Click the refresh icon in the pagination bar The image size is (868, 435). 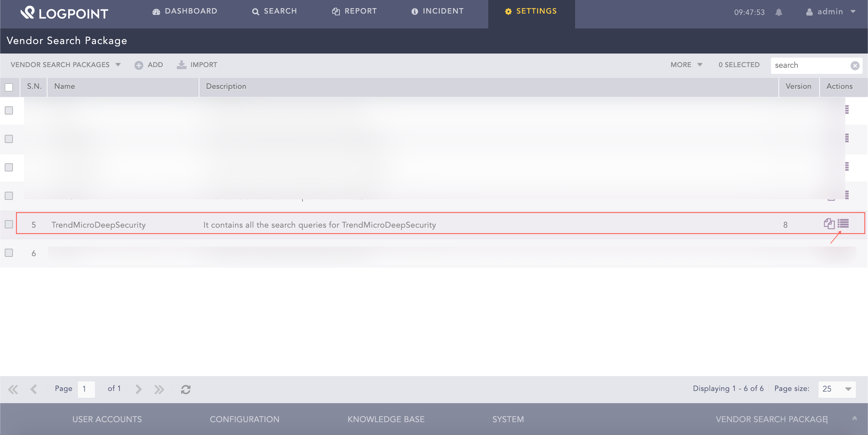pyautogui.click(x=186, y=389)
